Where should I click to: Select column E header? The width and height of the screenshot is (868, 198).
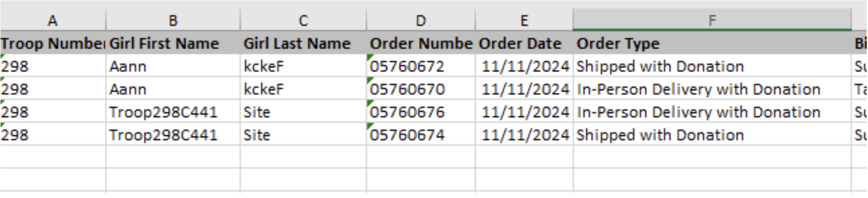coord(524,20)
